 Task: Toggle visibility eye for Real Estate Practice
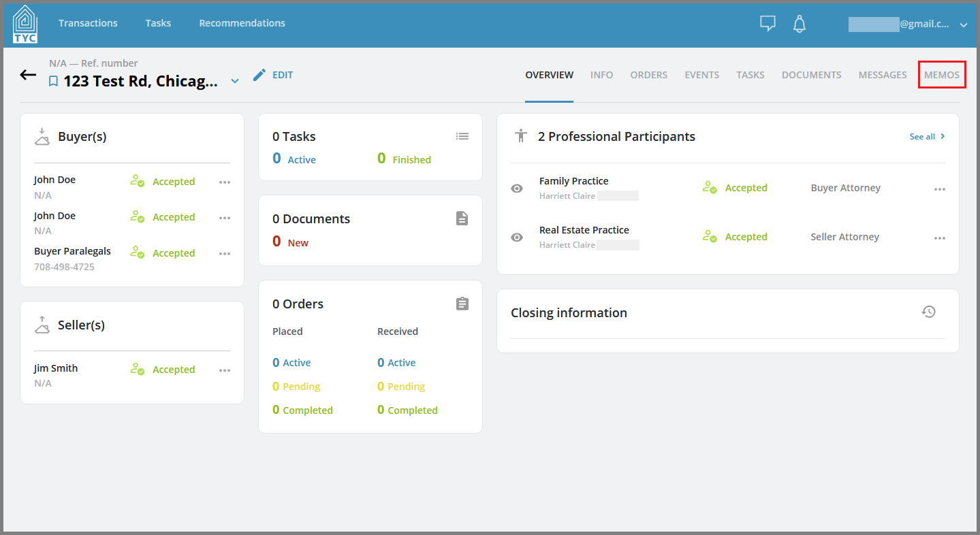tap(517, 237)
